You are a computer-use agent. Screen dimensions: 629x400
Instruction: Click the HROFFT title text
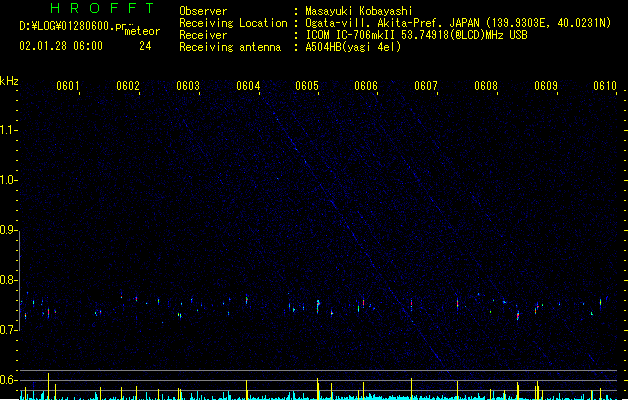103,8
